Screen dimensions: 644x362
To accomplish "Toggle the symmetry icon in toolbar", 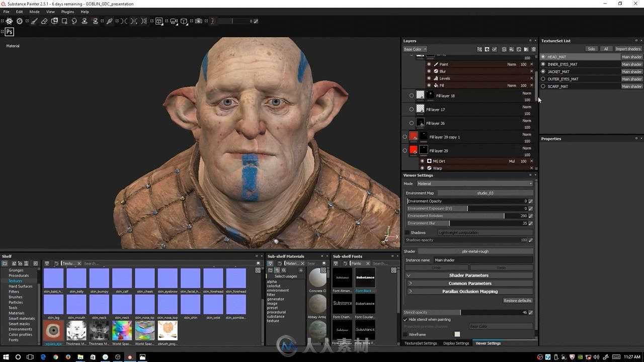I will pos(124,21).
